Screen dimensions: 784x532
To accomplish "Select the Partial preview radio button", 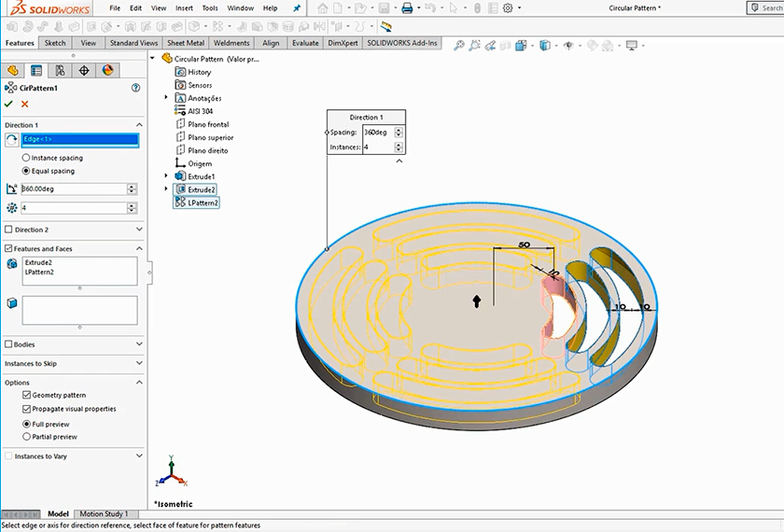I will point(26,437).
